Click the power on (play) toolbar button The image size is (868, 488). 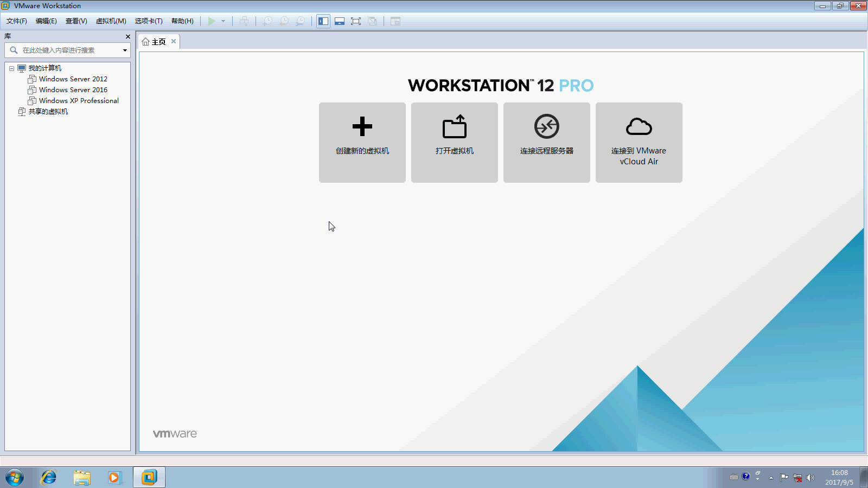pyautogui.click(x=212, y=21)
